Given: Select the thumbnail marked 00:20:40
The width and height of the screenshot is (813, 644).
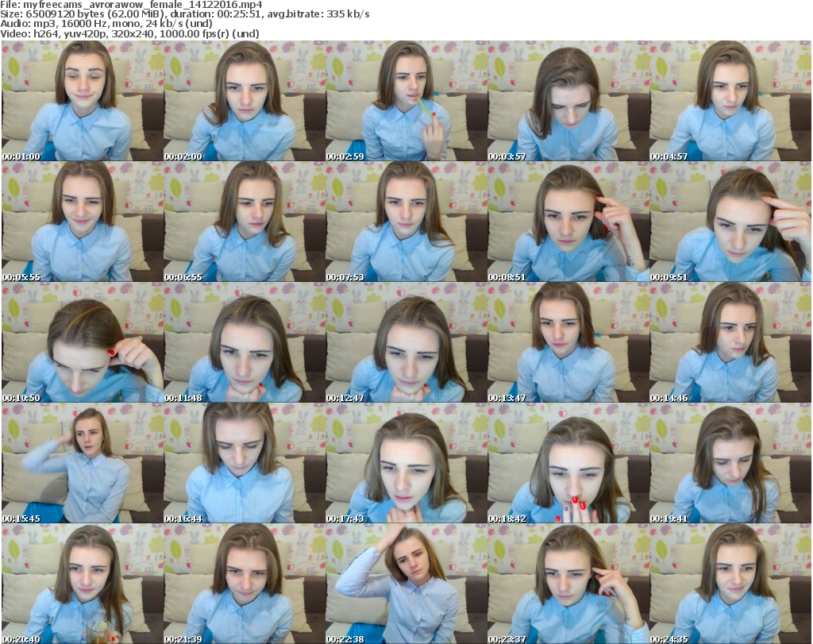Looking at the screenshot, I should [x=82, y=584].
